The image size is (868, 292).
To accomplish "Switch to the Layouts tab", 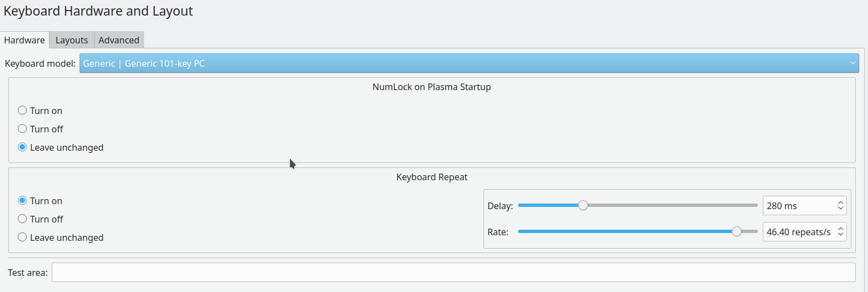I will tap(72, 40).
